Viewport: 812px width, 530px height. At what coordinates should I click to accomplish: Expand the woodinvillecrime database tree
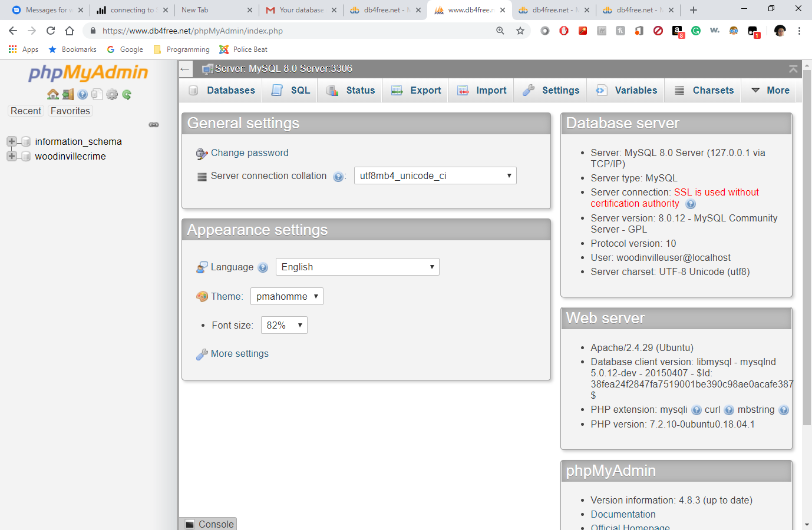[x=11, y=156]
